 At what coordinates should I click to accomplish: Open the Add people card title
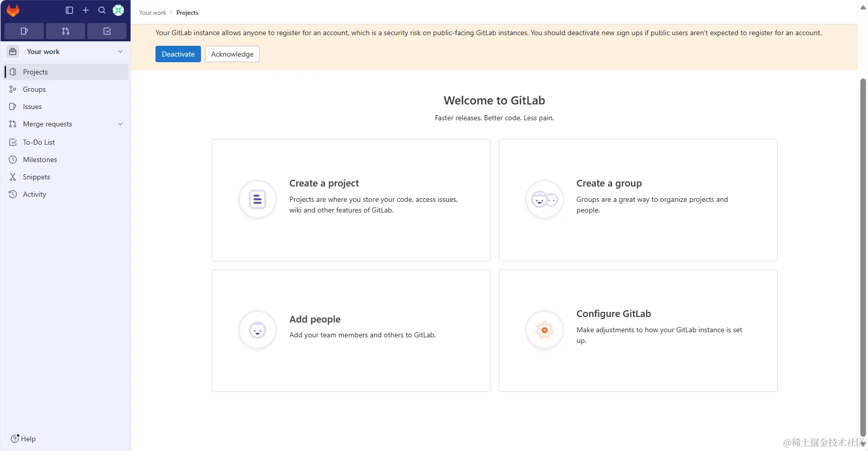315,320
